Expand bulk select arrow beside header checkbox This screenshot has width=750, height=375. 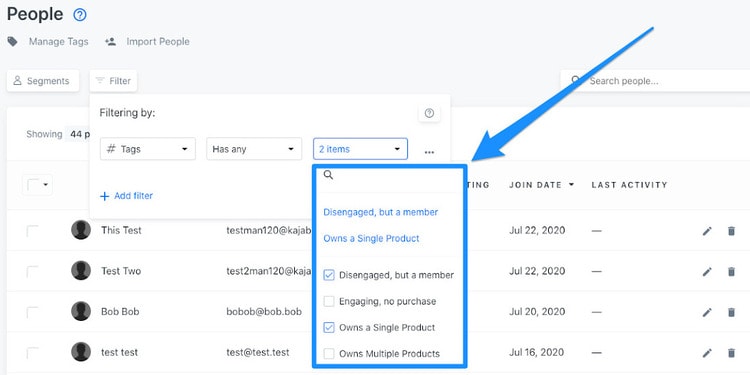[46, 185]
